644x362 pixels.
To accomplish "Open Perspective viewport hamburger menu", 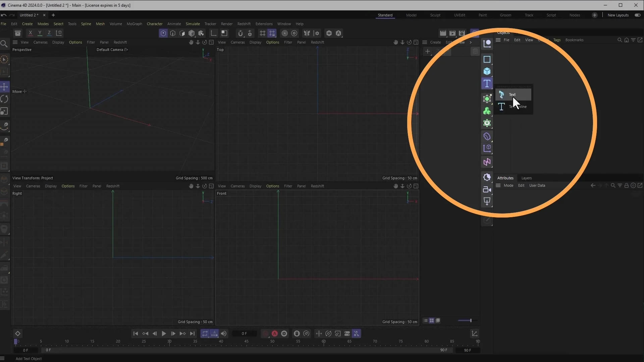I will coord(15,42).
